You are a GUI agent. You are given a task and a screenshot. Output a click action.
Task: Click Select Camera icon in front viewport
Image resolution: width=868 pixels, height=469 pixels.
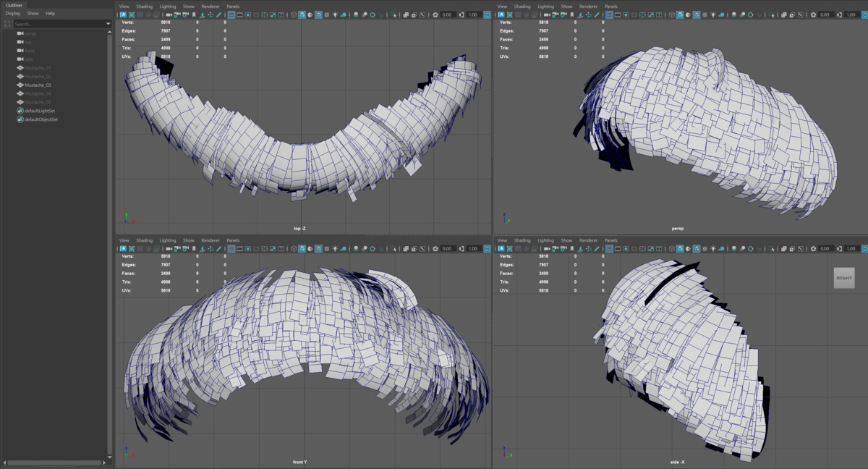[x=169, y=248]
